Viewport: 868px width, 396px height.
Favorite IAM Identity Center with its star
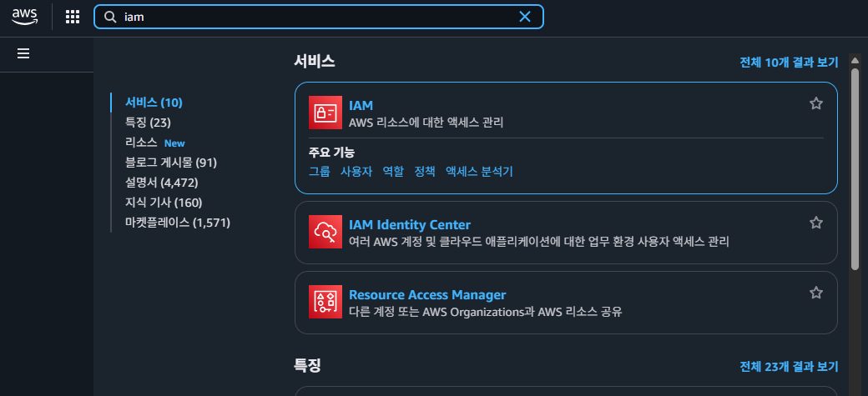coord(816,223)
